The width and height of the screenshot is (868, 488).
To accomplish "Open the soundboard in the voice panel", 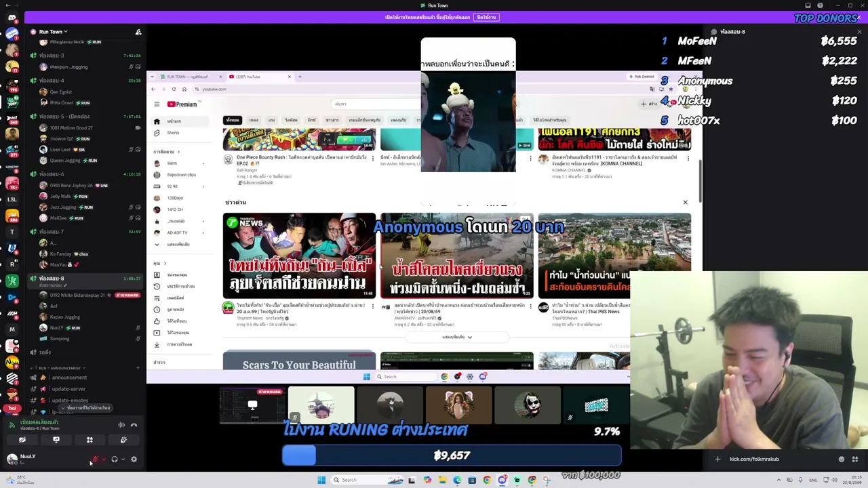I will click(123, 440).
